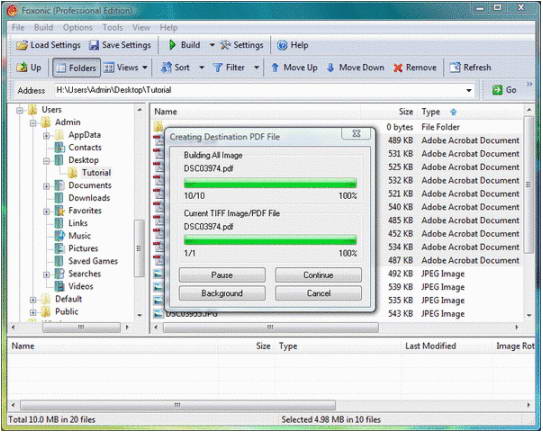Viewport: 543px width, 433px height.
Task: Expand the Default tree node
Action: 33,300
